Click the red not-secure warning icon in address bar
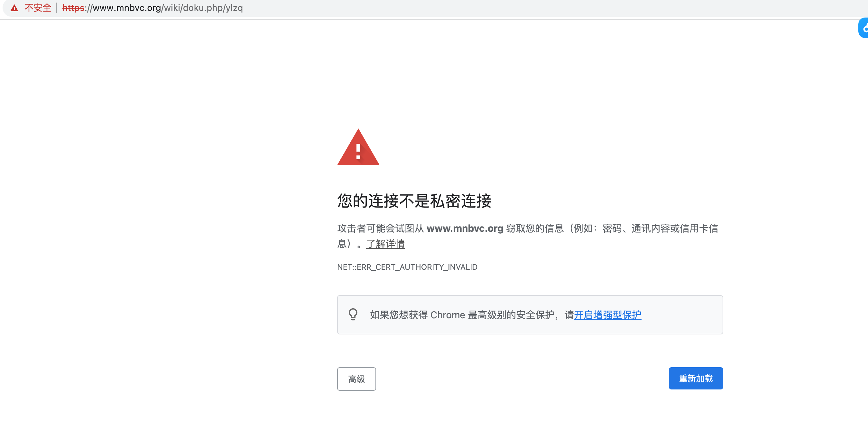The height and width of the screenshot is (421, 868). (14, 8)
